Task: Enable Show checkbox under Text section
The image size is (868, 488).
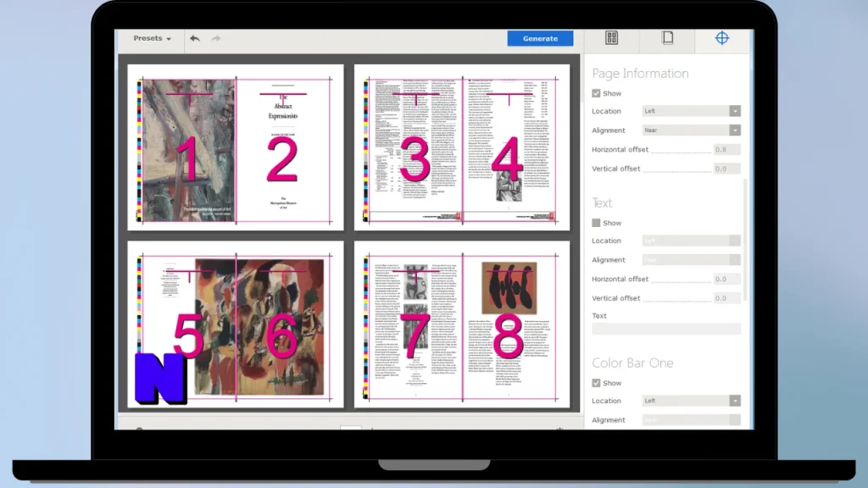Action: click(x=596, y=223)
